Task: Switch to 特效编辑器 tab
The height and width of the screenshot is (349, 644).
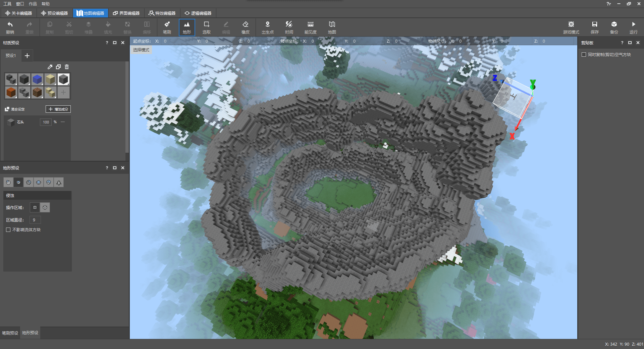Action: 162,13
